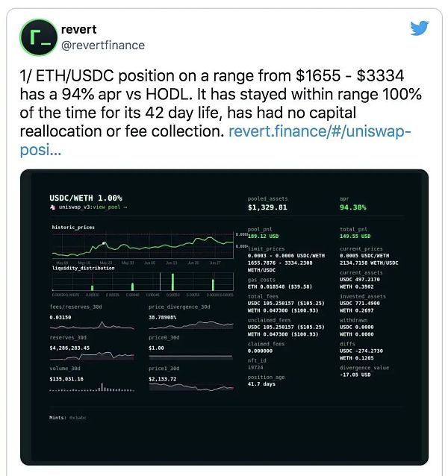Open the revert.finance uniswap position link
This screenshot has height=476, width=448.
coord(320,132)
